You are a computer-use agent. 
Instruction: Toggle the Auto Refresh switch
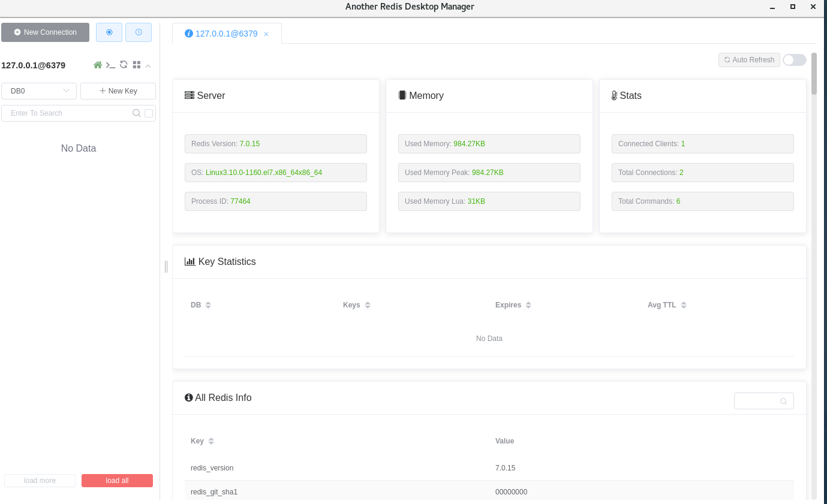click(795, 60)
